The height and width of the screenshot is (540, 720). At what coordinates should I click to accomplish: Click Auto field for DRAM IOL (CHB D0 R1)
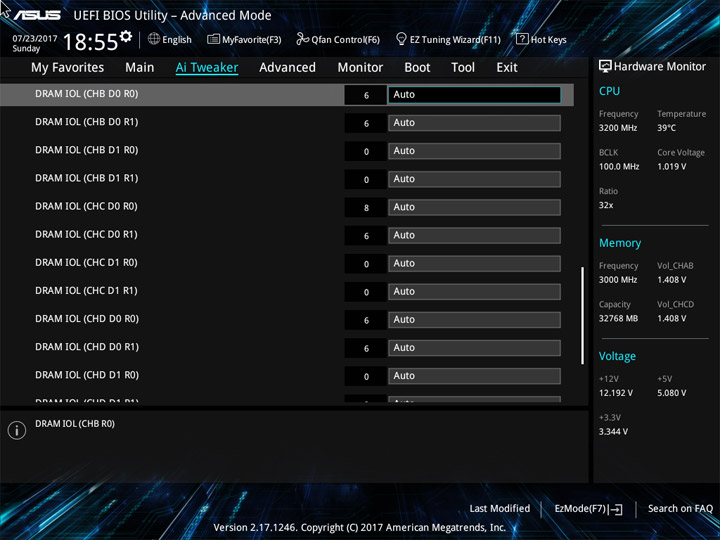point(474,123)
